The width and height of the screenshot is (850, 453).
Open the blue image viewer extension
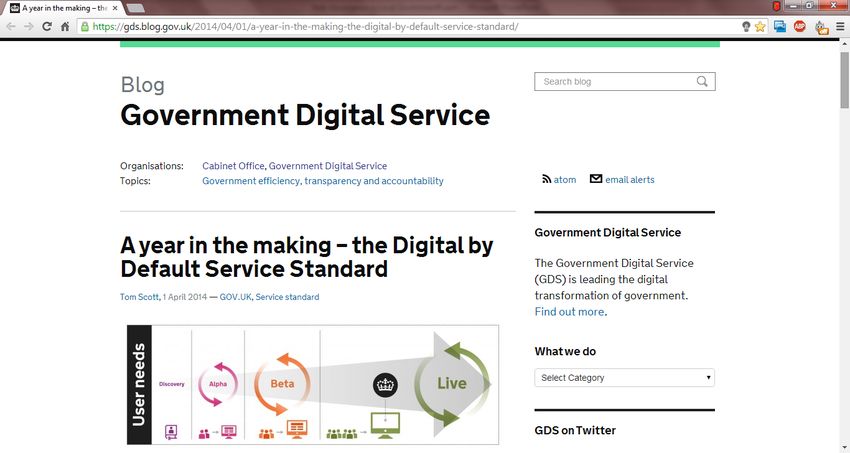click(x=780, y=26)
